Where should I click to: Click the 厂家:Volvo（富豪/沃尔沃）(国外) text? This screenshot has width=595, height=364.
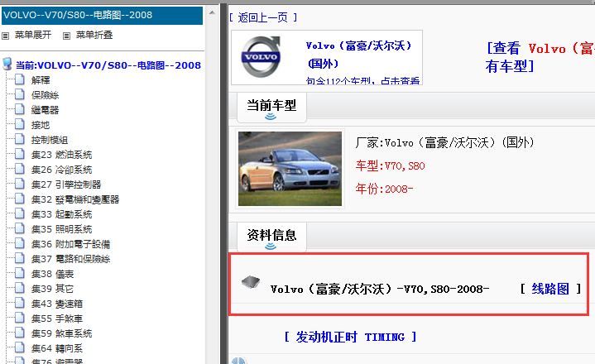click(444, 142)
